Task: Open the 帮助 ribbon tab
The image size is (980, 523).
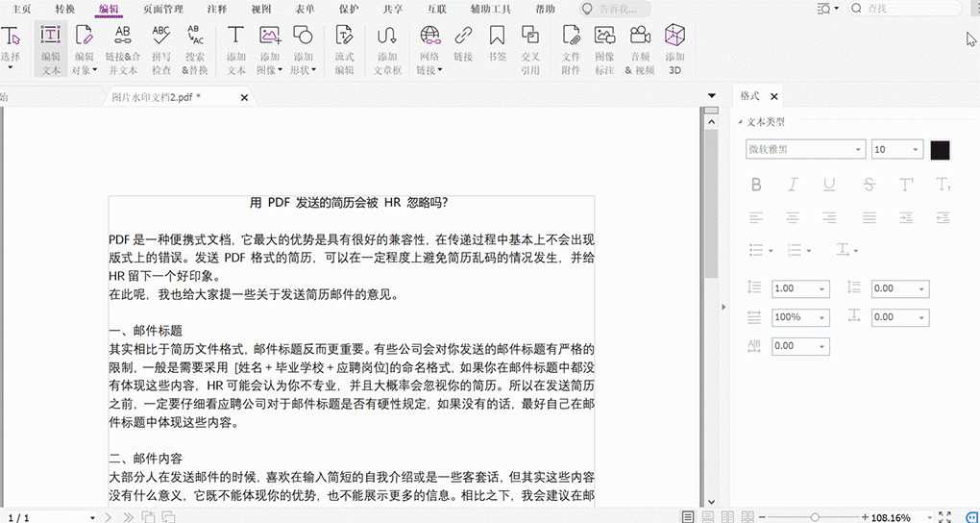Action: (x=545, y=9)
